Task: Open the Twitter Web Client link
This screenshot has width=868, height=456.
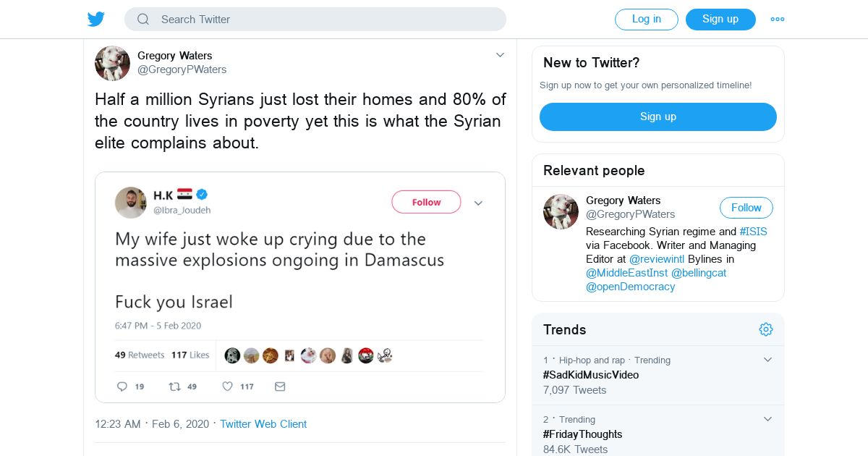Action: pyautogui.click(x=263, y=424)
